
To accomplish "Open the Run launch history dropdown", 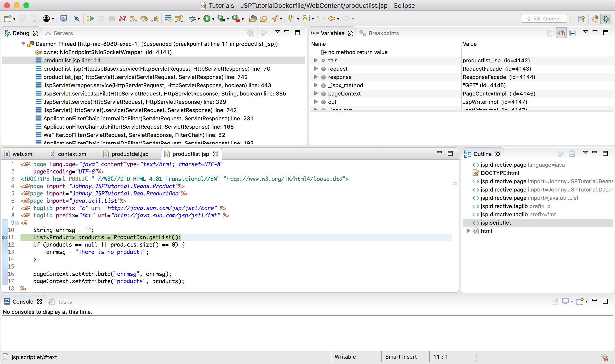I will (213, 19).
